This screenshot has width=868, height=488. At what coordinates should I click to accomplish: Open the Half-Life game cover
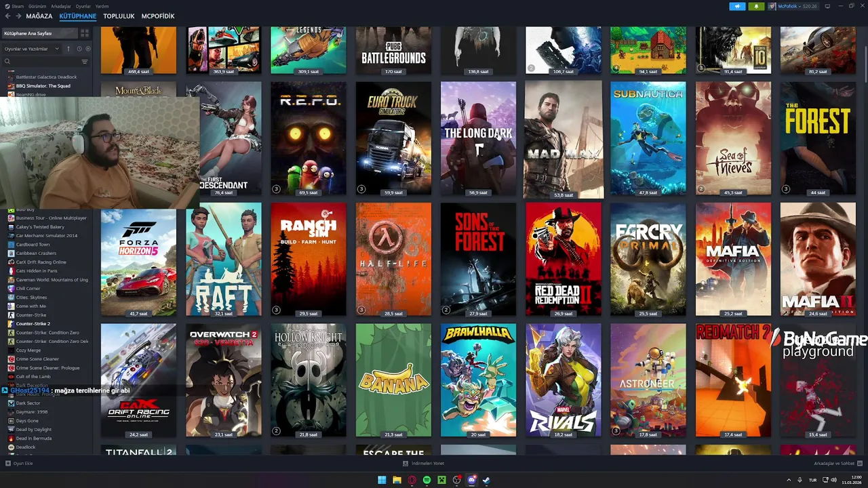point(393,260)
